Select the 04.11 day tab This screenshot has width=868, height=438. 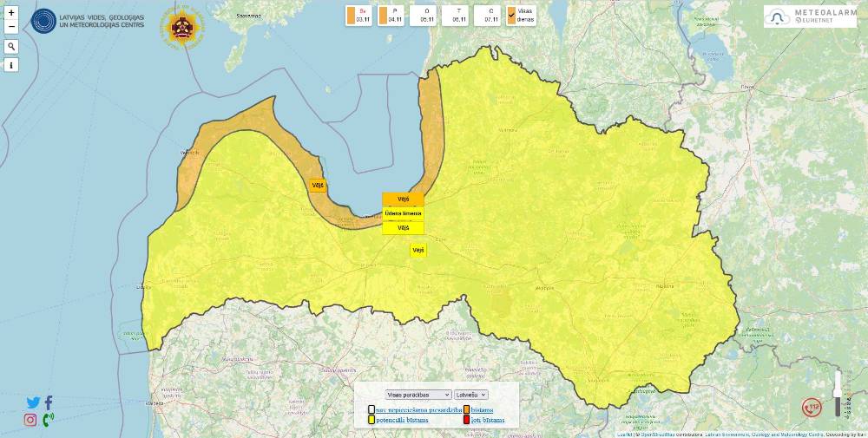point(391,16)
